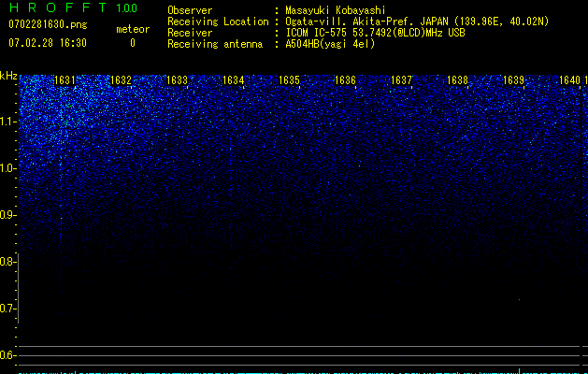Viewport: 588px width, 374px height.
Task: Click time marker 1638
Action: [457, 80]
